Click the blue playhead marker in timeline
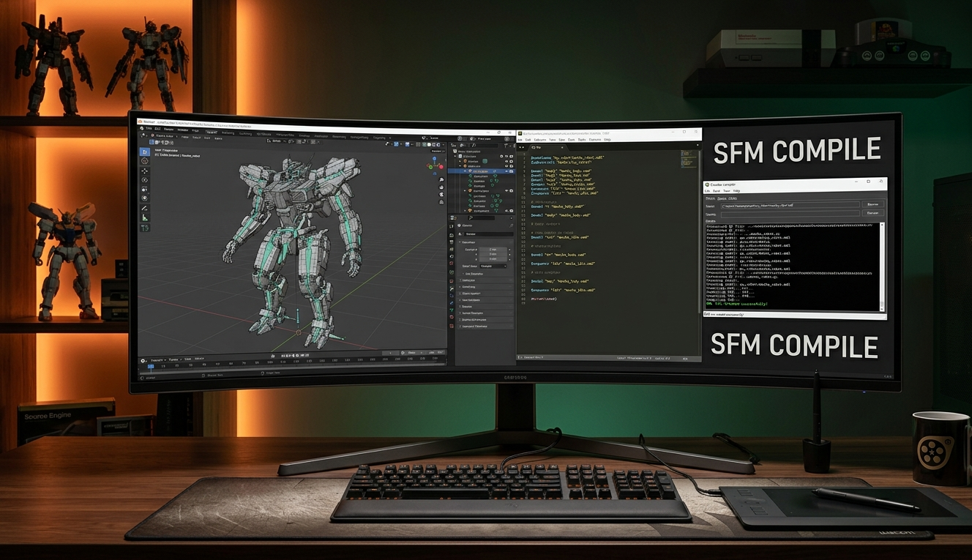 pos(151,367)
